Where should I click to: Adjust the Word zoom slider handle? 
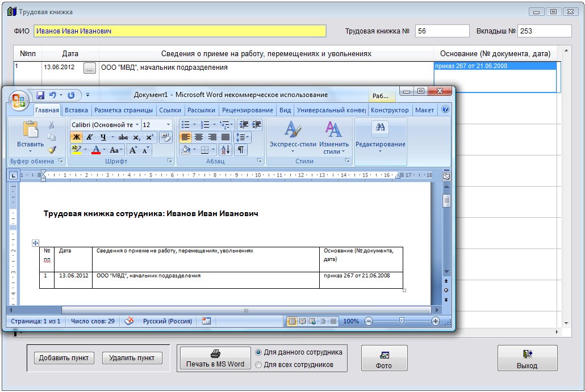click(402, 321)
